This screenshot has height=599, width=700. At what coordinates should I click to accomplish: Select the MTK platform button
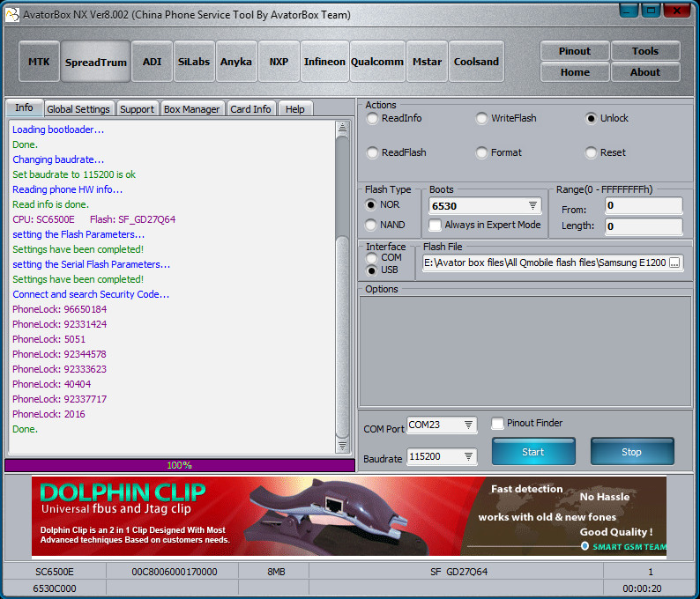[x=39, y=62]
